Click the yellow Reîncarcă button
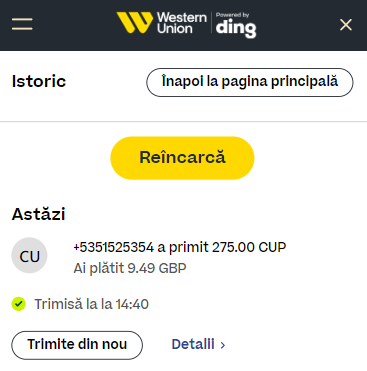Screen dimensions: 367x371 (182, 158)
